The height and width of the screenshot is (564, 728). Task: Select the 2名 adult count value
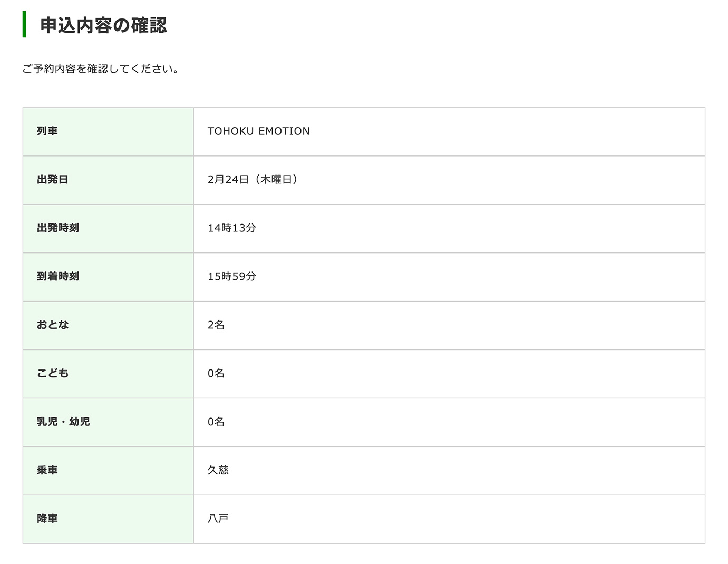click(x=216, y=325)
